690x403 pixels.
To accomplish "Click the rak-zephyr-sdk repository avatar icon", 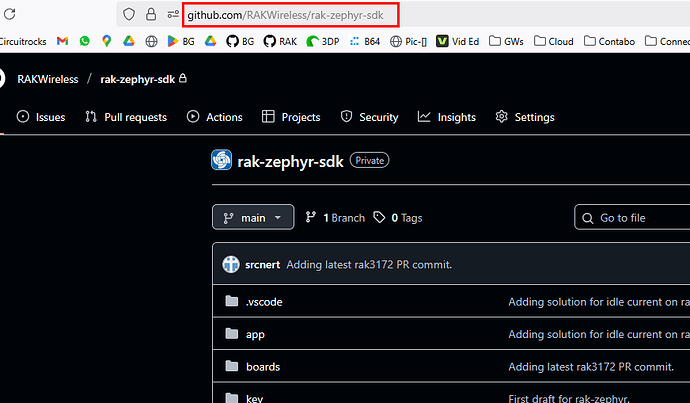I will coord(221,160).
